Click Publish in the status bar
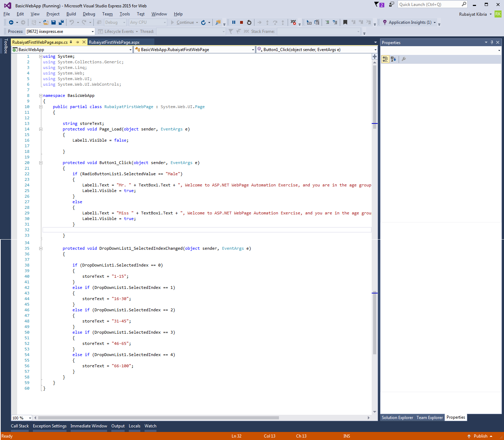This screenshot has height=440, width=504. click(480, 436)
